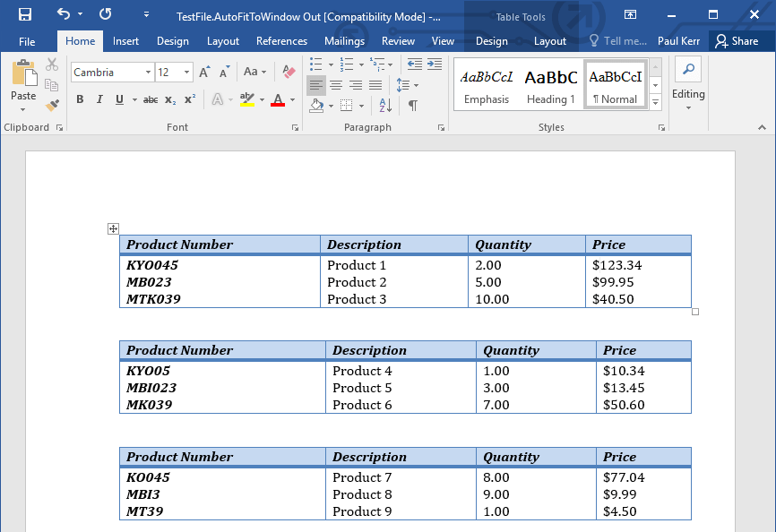Click the Share button

point(737,41)
